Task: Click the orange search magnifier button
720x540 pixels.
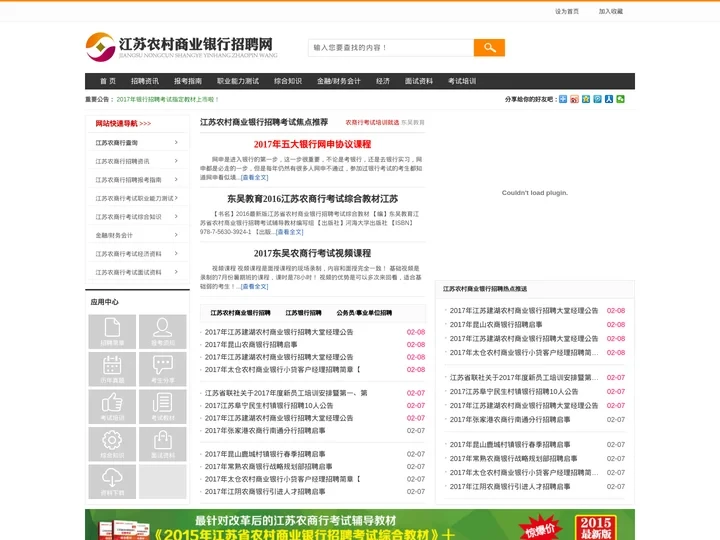Action: pyautogui.click(x=489, y=48)
